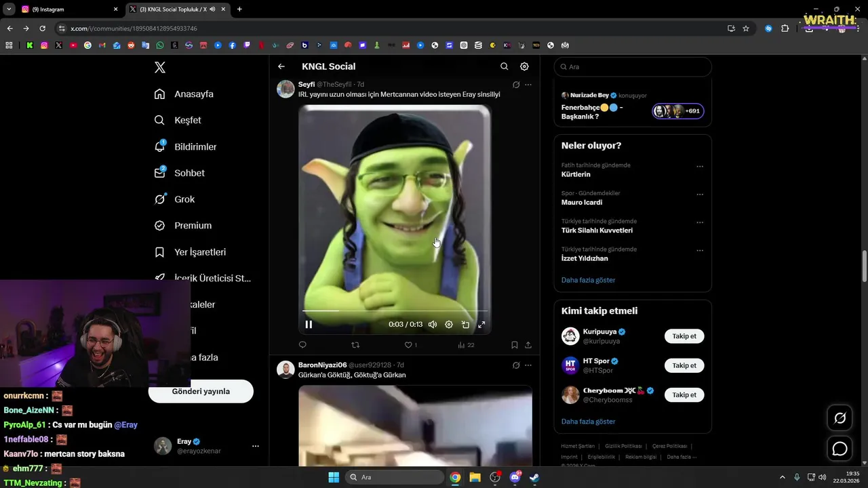The image size is (868, 488).
Task: Open more options on Seyfi's post
Action: point(528,85)
